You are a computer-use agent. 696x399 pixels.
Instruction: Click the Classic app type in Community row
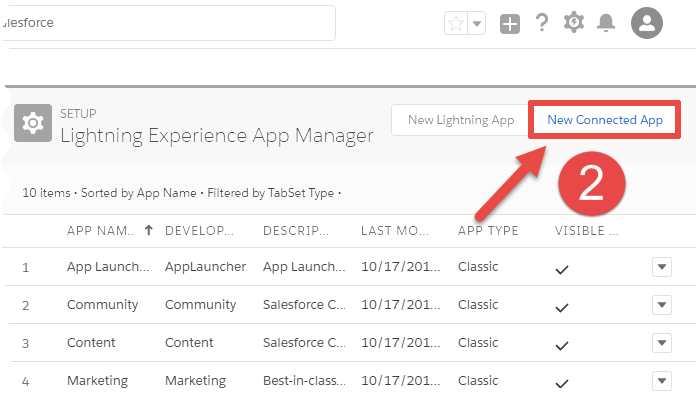(x=478, y=305)
